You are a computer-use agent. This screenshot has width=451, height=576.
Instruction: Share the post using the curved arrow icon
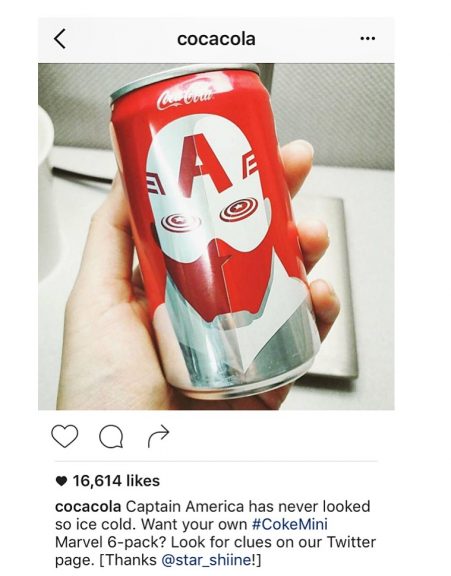159,436
